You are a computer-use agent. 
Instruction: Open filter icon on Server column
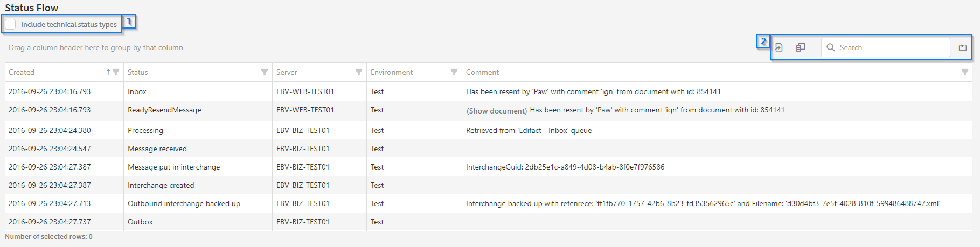(x=359, y=72)
